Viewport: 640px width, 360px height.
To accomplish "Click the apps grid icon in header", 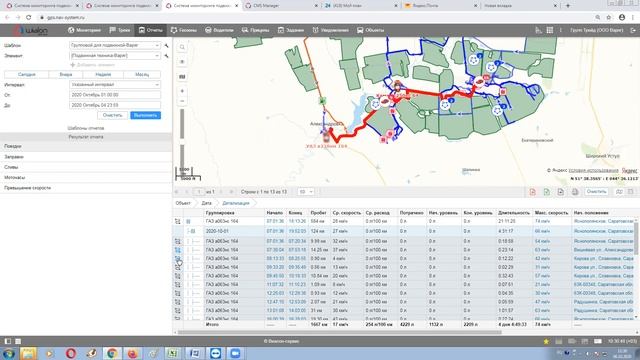I will tap(550, 30).
